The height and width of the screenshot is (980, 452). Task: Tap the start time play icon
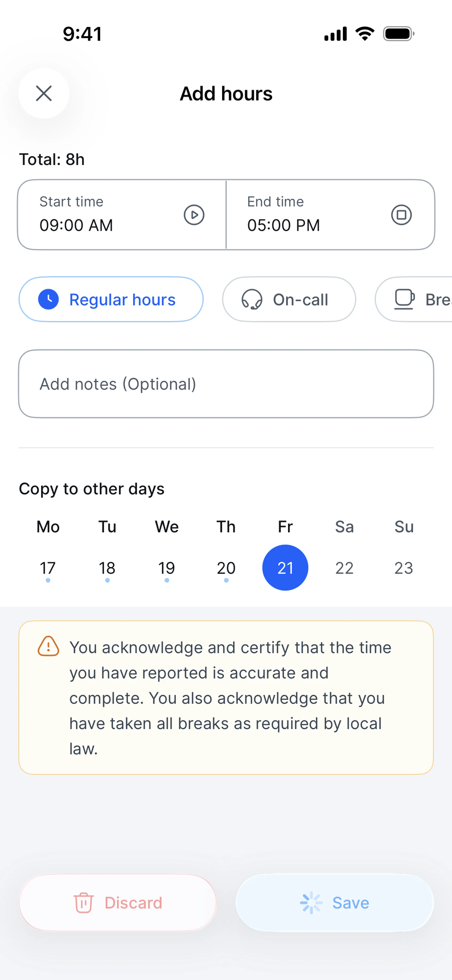pyautogui.click(x=194, y=215)
